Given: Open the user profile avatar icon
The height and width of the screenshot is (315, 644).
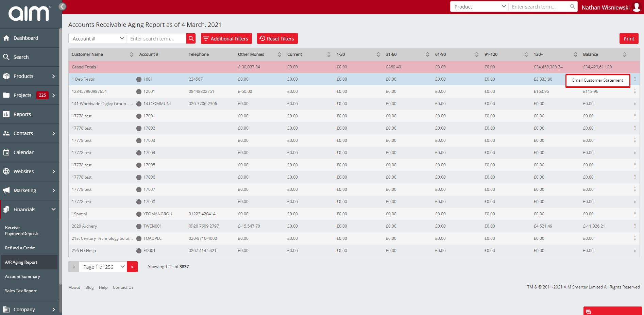Looking at the screenshot, I should click(x=637, y=7).
